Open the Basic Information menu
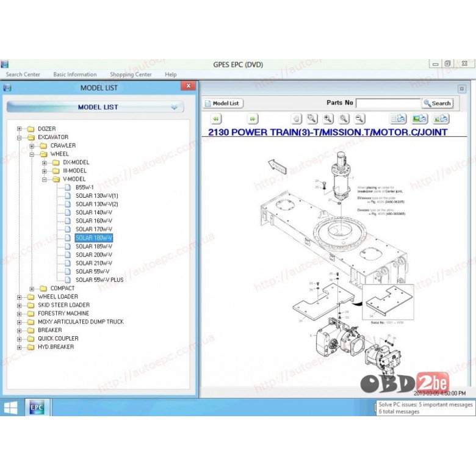This screenshot has height=476, width=476. (74, 74)
